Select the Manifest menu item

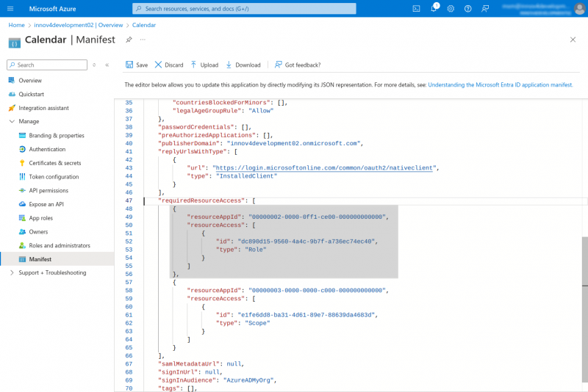click(57, 259)
